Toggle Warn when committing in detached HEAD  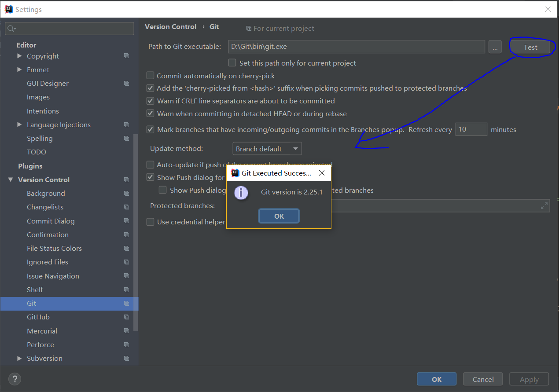tap(151, 114)
